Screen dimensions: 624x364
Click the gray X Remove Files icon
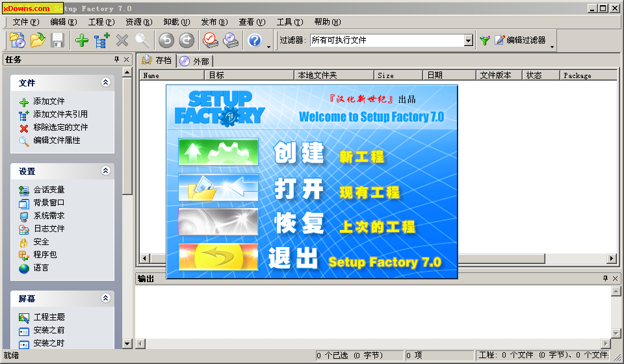122,40
